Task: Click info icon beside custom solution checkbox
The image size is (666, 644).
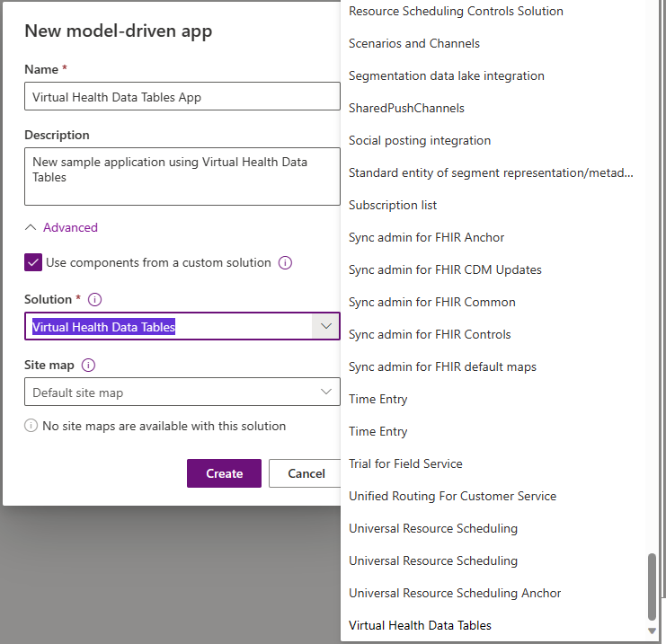Action: point(285,263)
